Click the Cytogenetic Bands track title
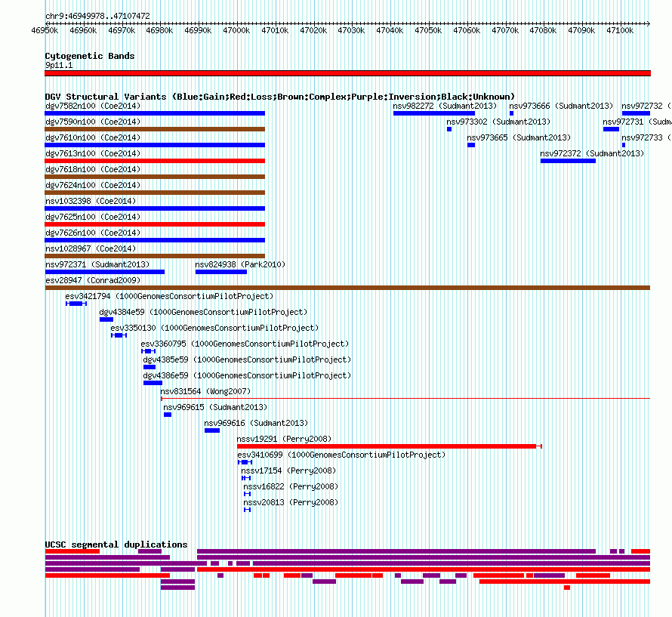 tap(90, 56)
